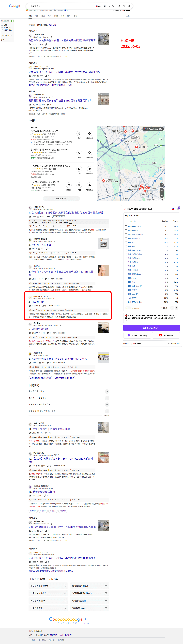
Task: Get directions to 白璧美學整形外科診所-台南
Action: click(x=90, y=134)
